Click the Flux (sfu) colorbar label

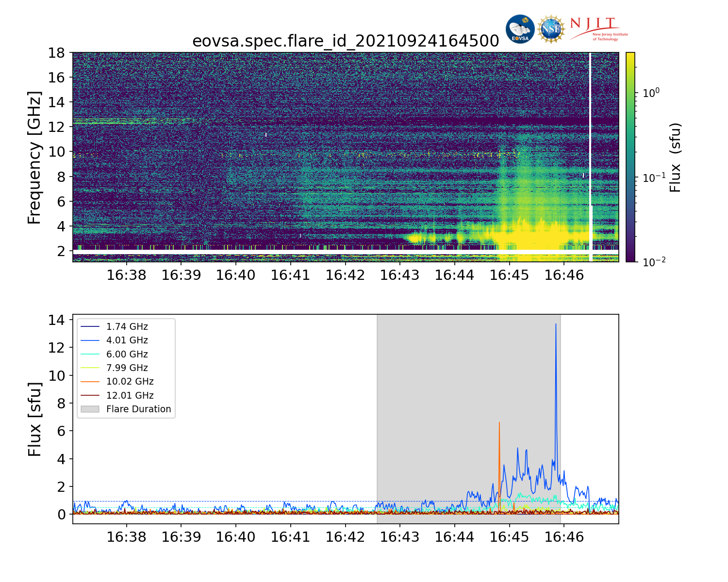tap(676, 157)
